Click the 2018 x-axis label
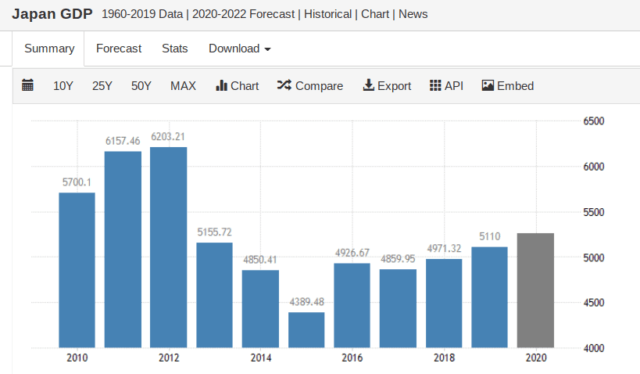The height and width of the screenshot is (374, 640). [444, 358]
